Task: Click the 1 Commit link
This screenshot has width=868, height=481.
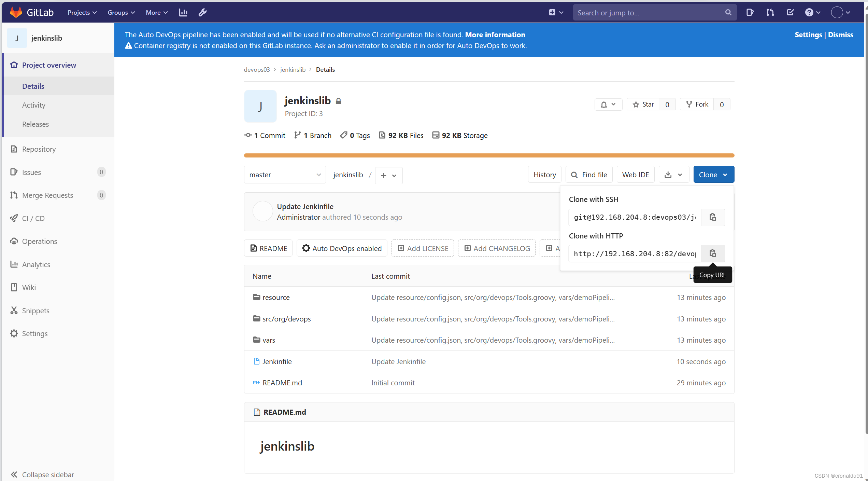Action: 265,135
